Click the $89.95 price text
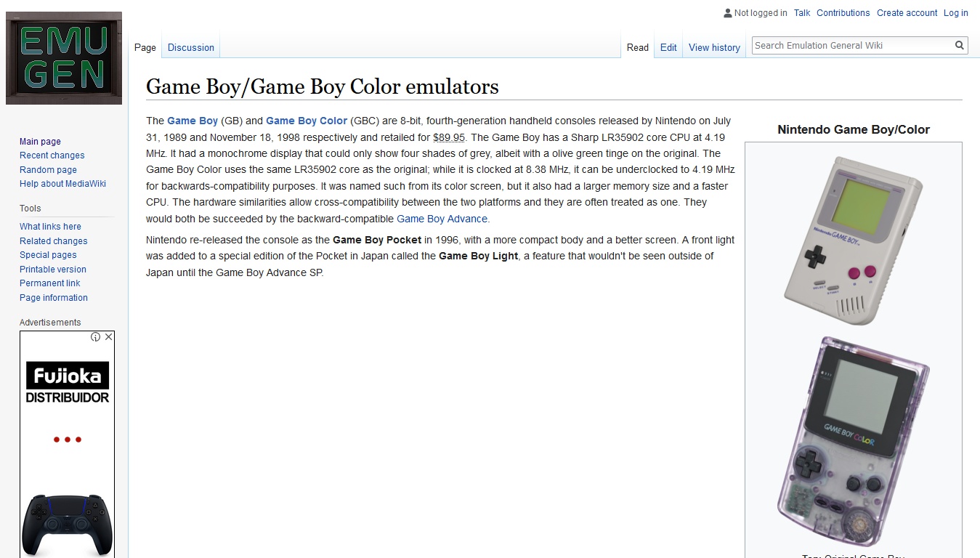Image resolution: width=980 pixels, height=558 pixels. [449, 137]
